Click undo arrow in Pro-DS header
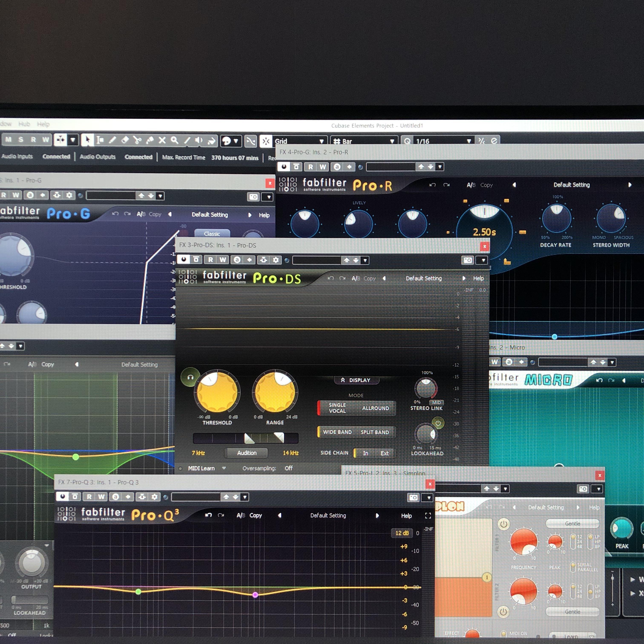Viewport: 644px width, 644px height. 330,278
